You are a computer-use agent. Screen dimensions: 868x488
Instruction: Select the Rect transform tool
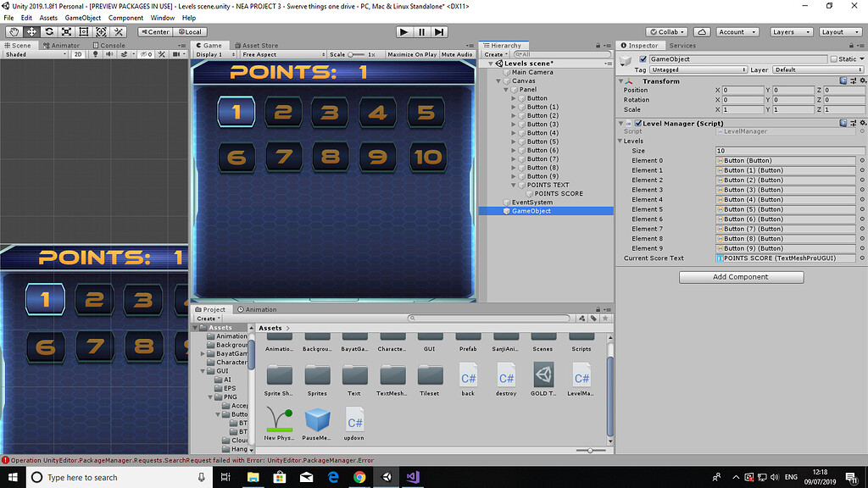84,31
